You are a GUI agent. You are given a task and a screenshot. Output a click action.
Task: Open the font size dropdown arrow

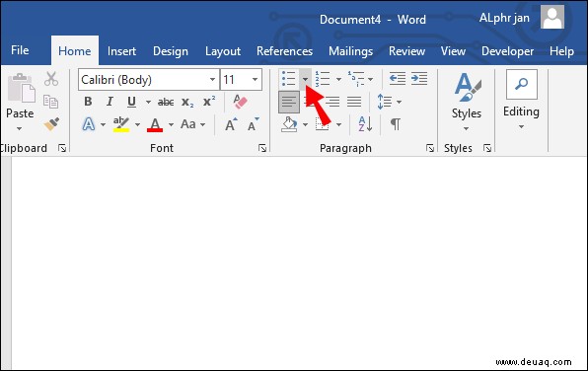click(x=255, y=80)
